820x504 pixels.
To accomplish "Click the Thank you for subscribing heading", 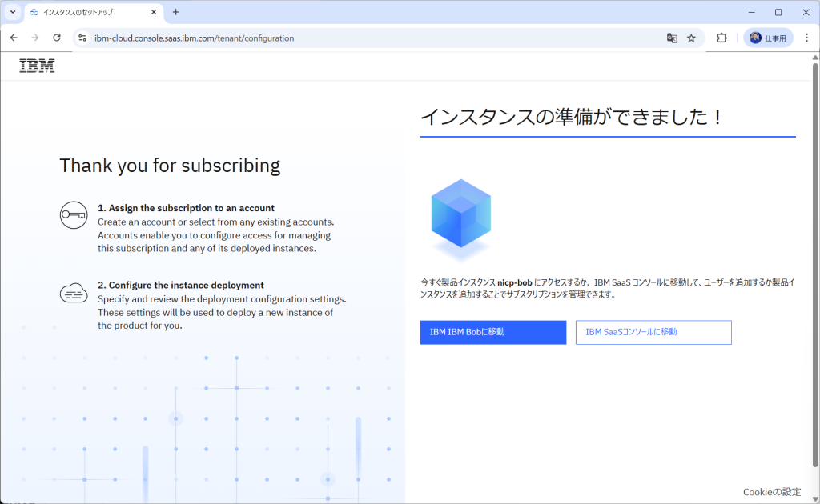I will point(170,166).
